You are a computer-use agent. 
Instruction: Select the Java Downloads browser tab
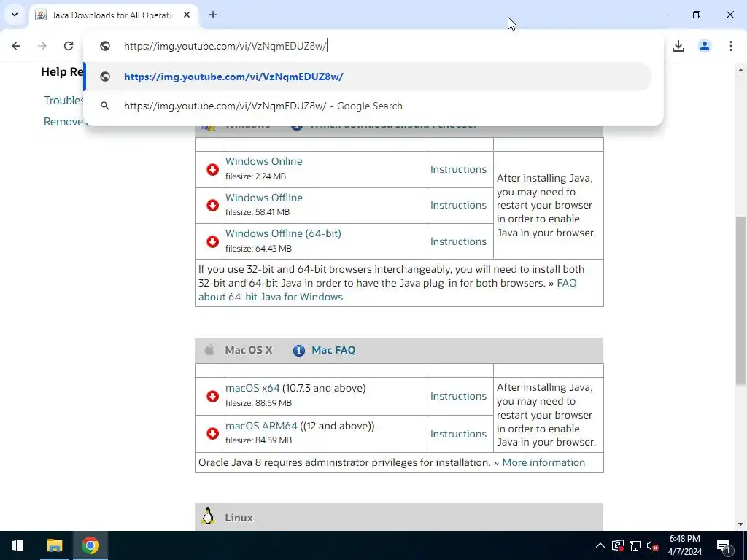(112, 15)
